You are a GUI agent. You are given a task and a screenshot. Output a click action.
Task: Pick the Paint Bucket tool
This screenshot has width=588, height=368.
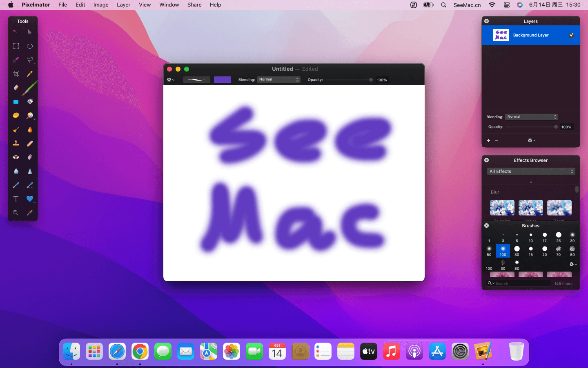(30, 101)
